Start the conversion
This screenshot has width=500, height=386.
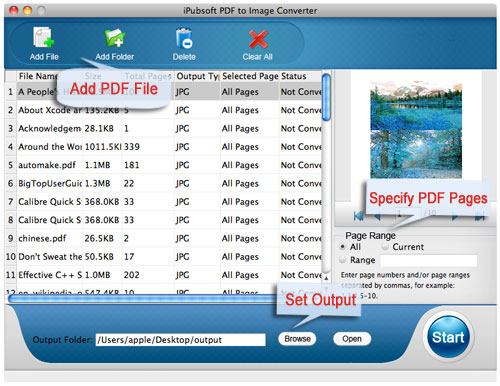(448, 337)
